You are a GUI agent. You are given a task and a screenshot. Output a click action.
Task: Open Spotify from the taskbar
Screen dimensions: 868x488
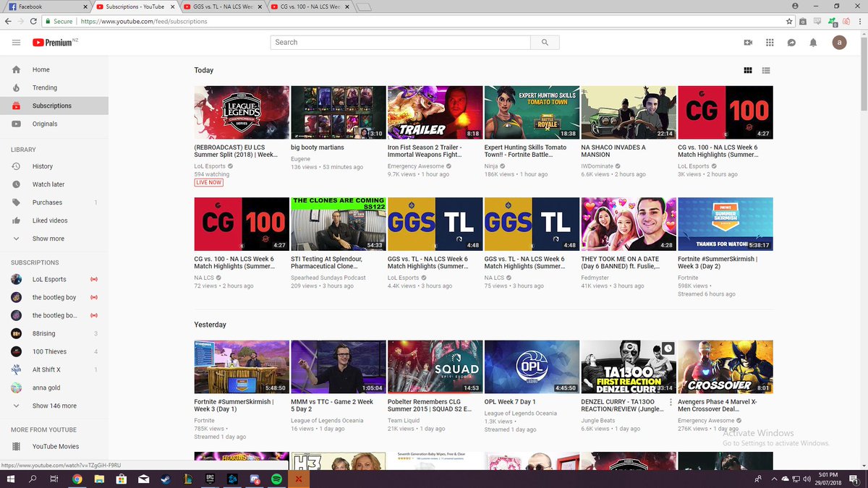pos(276,479)
